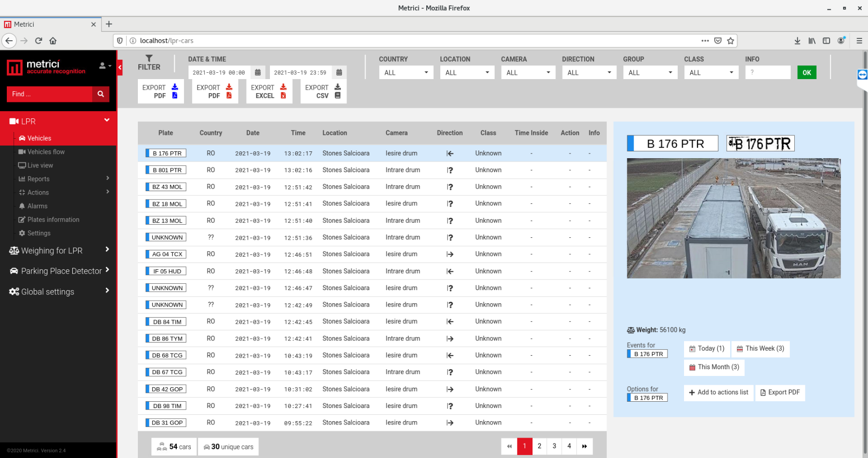868x458 pixels.
Task: Export the list to Excel
Action: [269, 92]
